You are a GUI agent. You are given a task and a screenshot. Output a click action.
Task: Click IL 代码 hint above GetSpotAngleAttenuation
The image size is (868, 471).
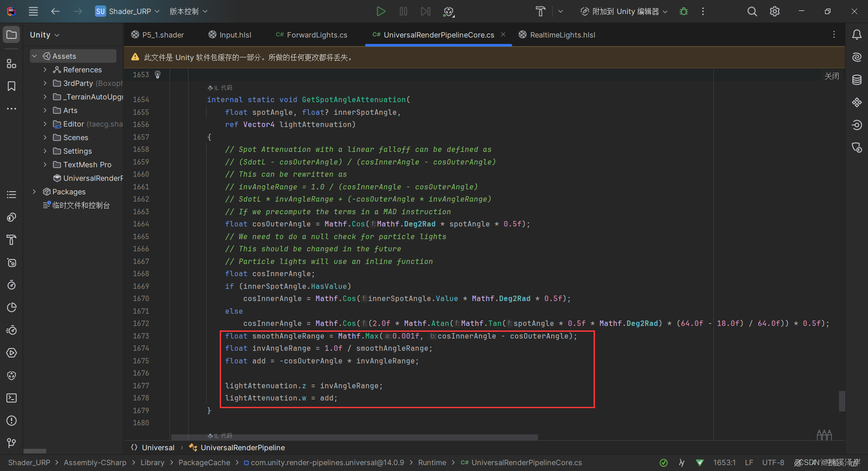[220, 88]
